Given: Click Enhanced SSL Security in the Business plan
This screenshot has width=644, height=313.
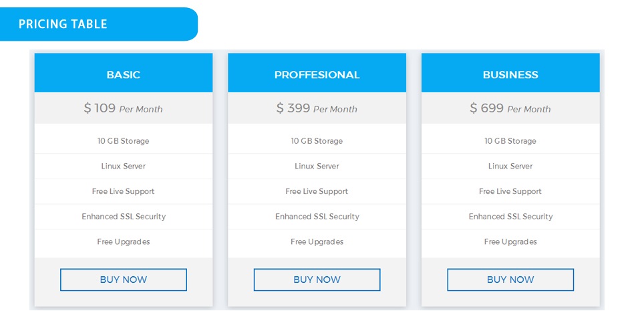Looking at the screenshot, I should coord(510,216).
